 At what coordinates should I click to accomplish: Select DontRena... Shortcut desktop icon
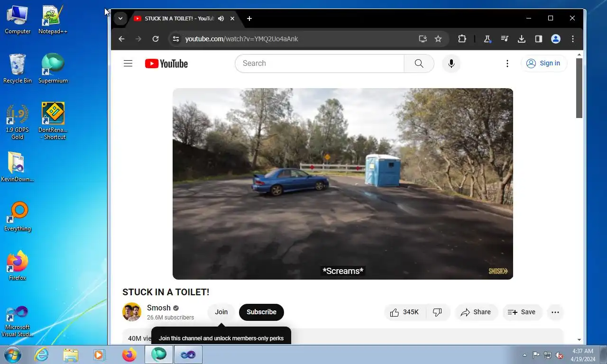click(x=53, y=122)
